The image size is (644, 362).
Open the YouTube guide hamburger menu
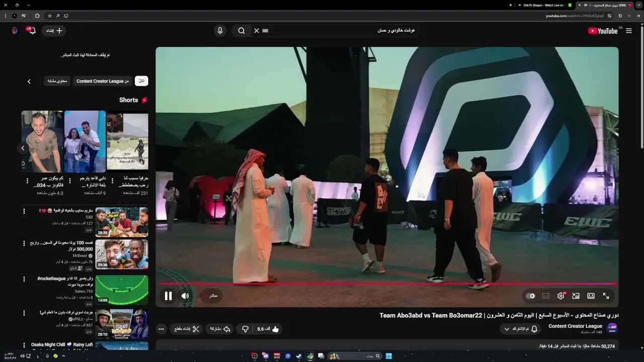pyautogui.click(x=628, y=31)
